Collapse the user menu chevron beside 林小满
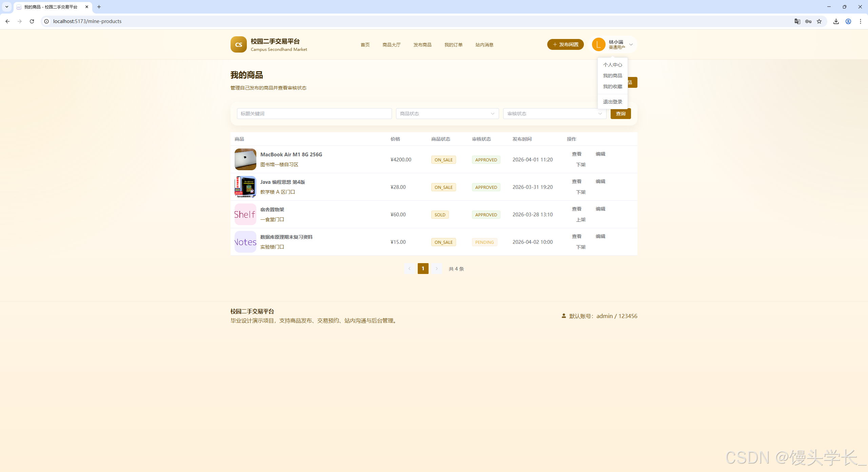 (631, 44)
